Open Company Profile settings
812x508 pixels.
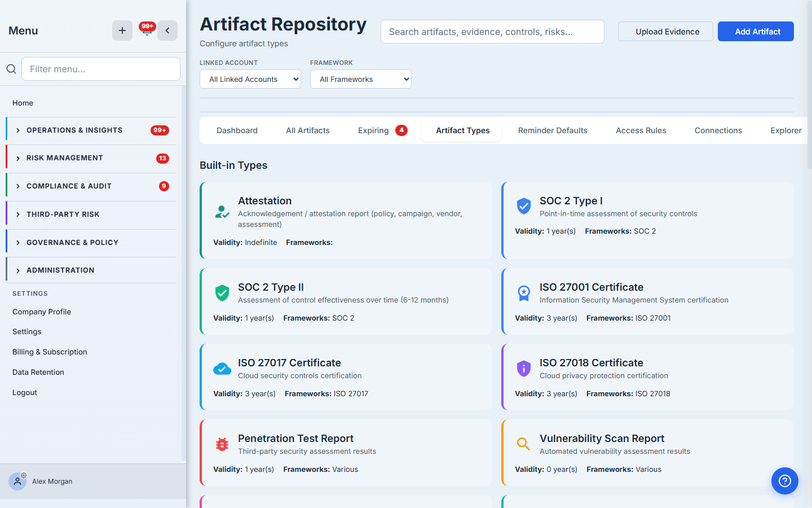42,312
